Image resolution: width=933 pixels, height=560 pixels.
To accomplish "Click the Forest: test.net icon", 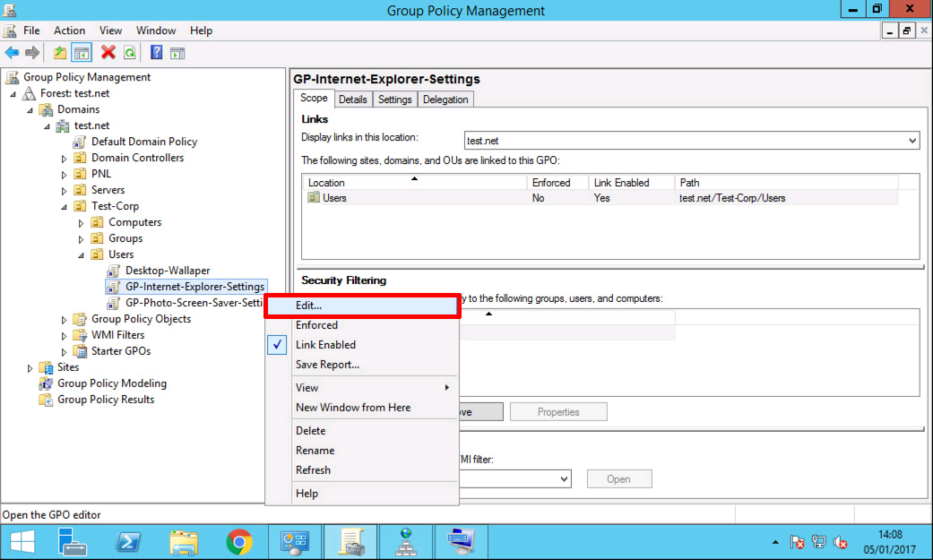I will 29,93.
